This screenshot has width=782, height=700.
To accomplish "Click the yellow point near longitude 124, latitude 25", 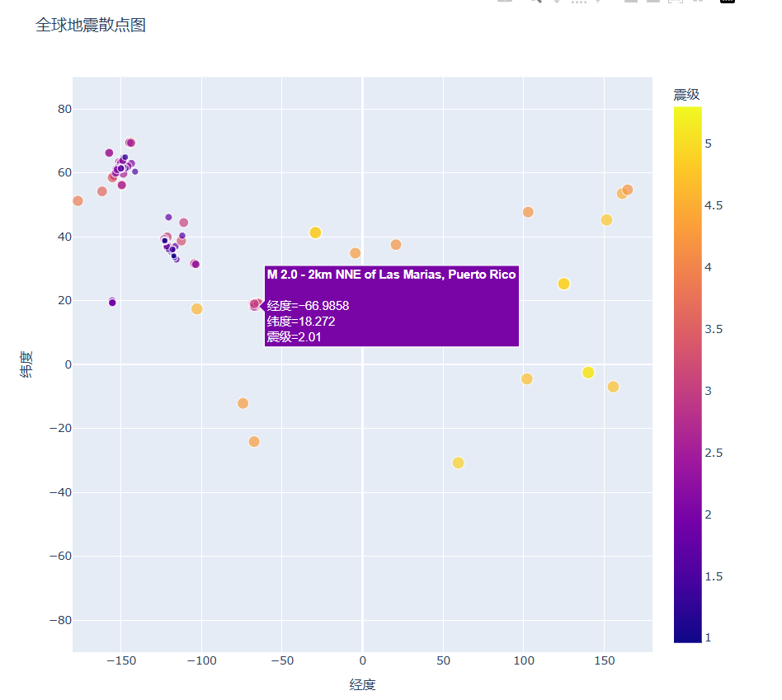I will click(563, 284).
